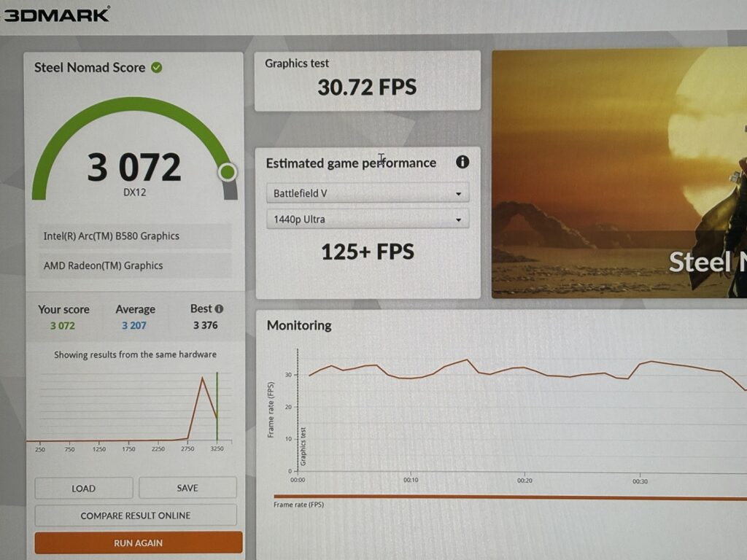Open the Battlefield V game dropdown
The image size is (747, 560).
[367, 193]
